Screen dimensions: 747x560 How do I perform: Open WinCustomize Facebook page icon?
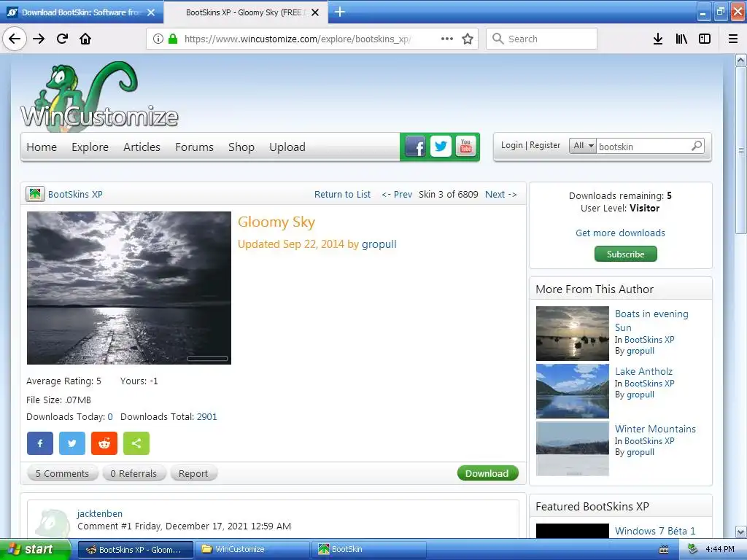pos(415,147)
